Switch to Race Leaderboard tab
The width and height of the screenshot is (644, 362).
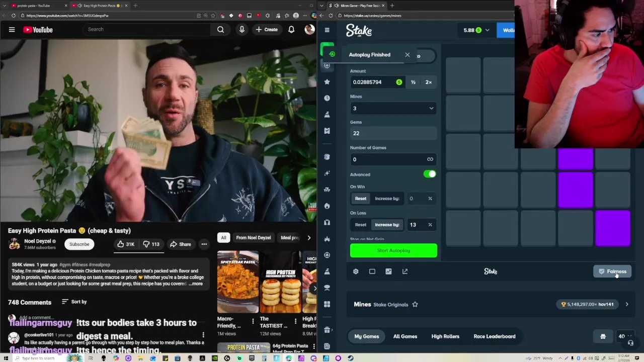495,336
